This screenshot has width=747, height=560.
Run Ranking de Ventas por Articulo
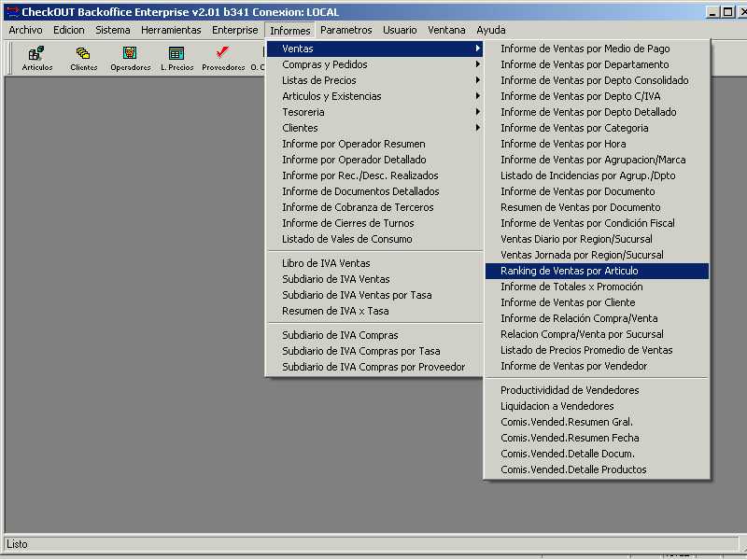tap(597, 271)
